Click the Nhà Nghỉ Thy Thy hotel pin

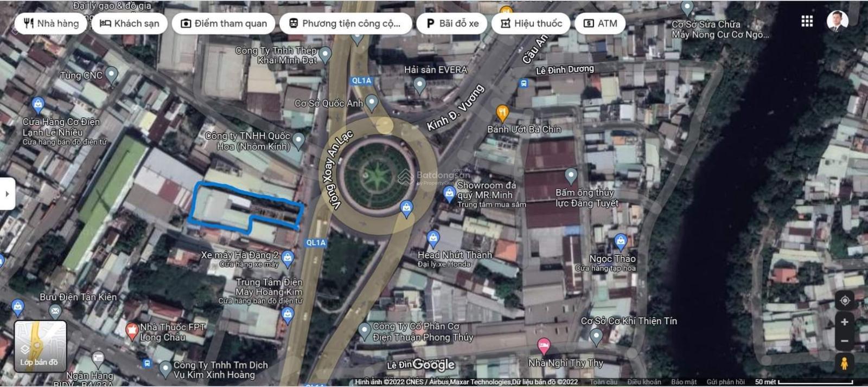point(544,345)
